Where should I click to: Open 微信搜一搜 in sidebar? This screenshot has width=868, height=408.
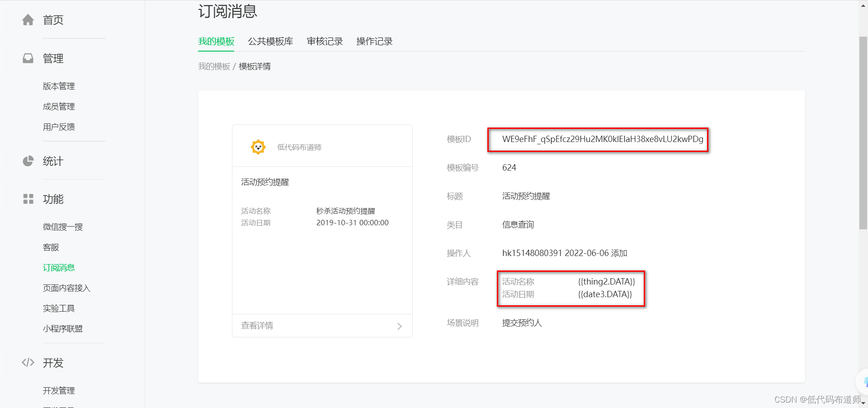(x=63, y=227)
